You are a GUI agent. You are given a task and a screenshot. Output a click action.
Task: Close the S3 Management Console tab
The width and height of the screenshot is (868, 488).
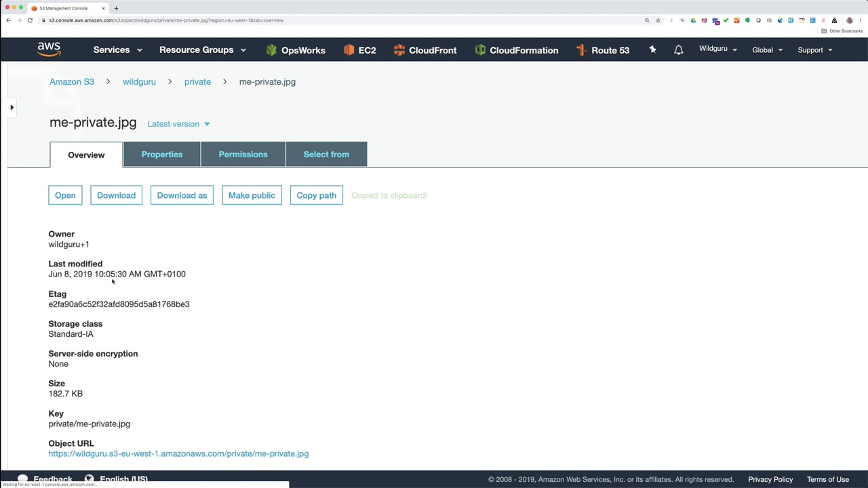point(103,8)
